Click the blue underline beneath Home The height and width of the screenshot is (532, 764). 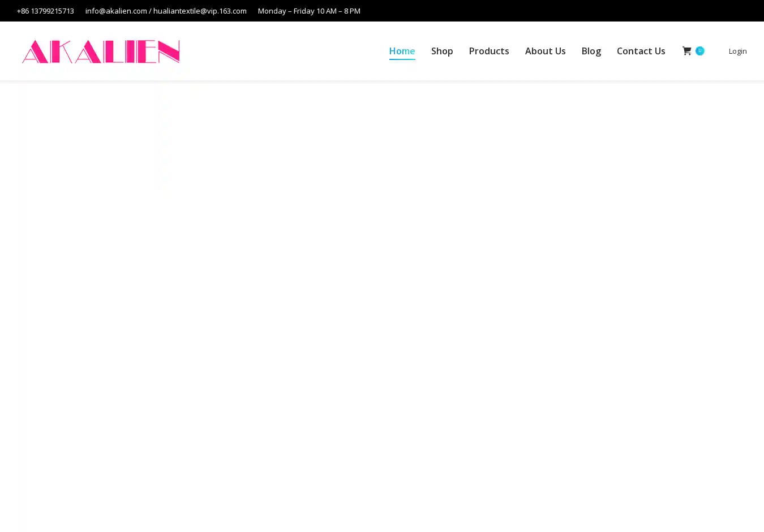[x=402, y=59]
